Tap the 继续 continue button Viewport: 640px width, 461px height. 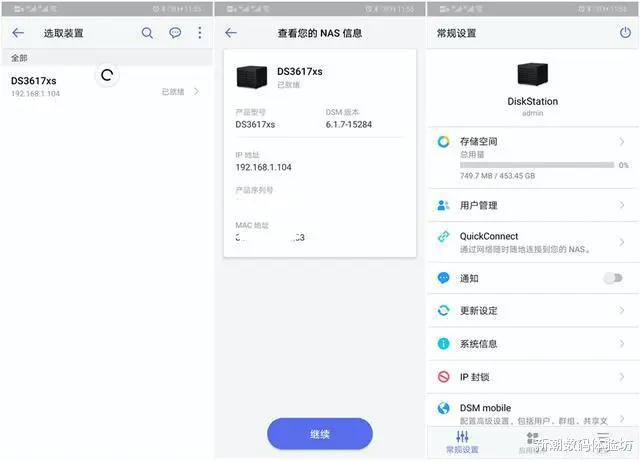pyautogui.click(x=320, y=434)
